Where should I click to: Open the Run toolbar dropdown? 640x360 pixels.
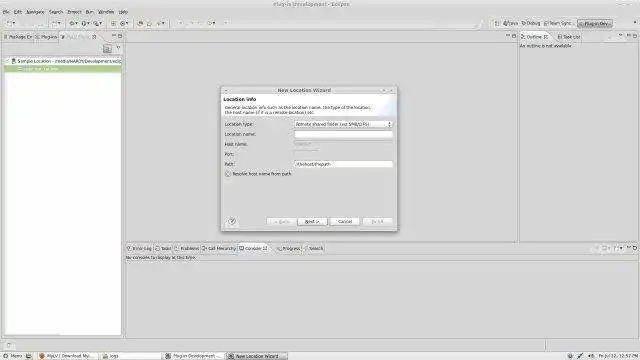click(x=89, y=23)
